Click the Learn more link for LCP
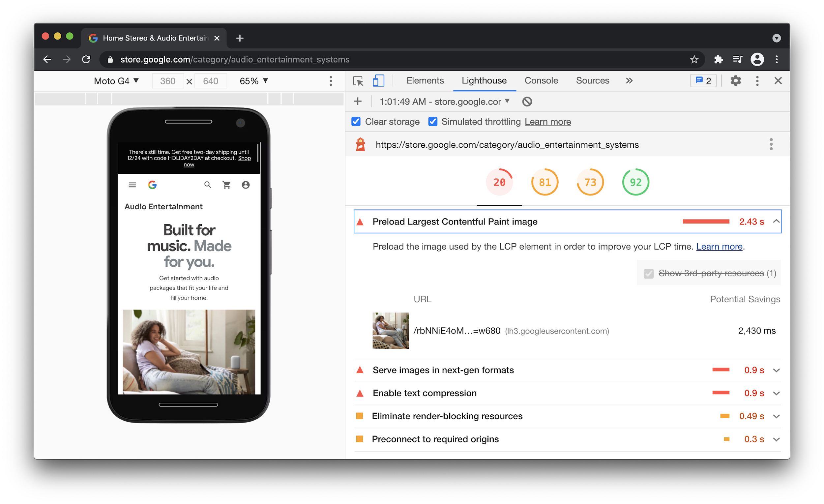The width and height of the screenshot is (824, 504). [719, 246]
